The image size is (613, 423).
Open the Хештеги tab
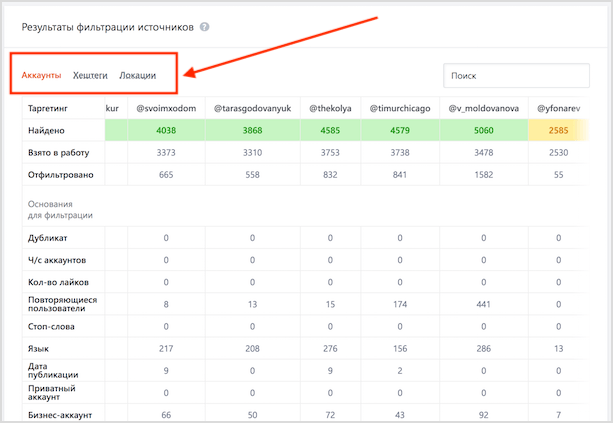[90, 75]
